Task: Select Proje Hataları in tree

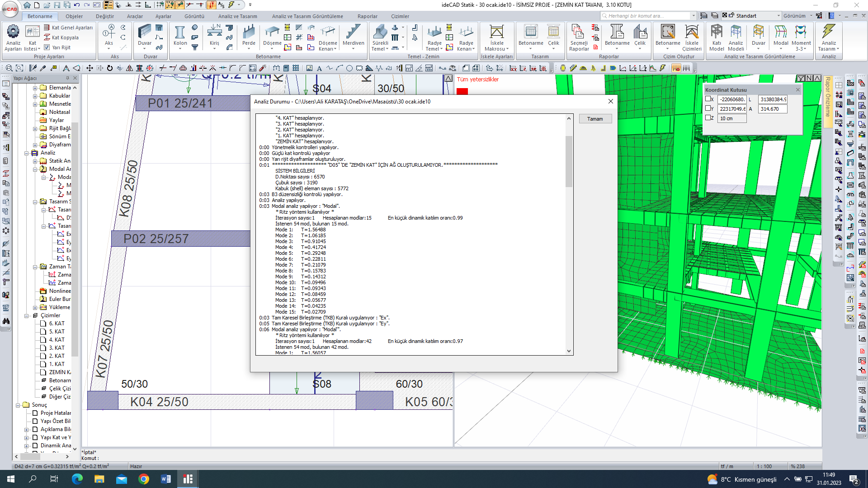Action: 56,413
